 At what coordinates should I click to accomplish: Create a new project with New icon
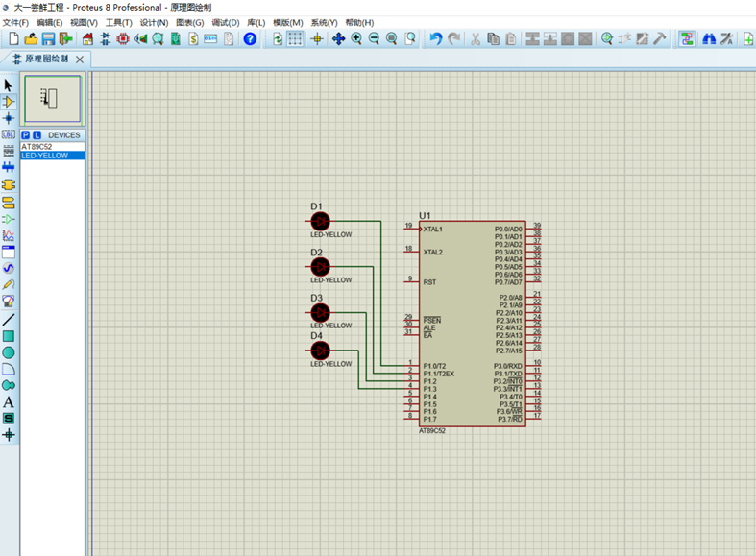pos(13,38)
